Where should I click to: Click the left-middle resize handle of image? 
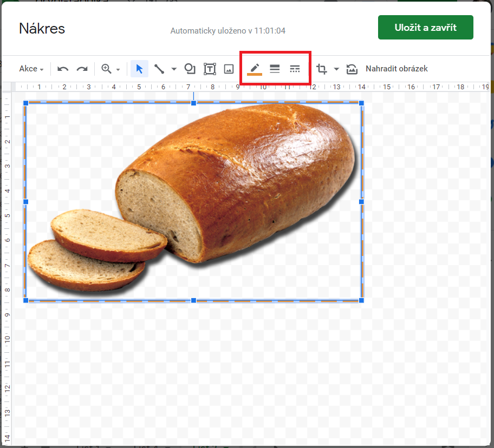(x=26, y=202)
